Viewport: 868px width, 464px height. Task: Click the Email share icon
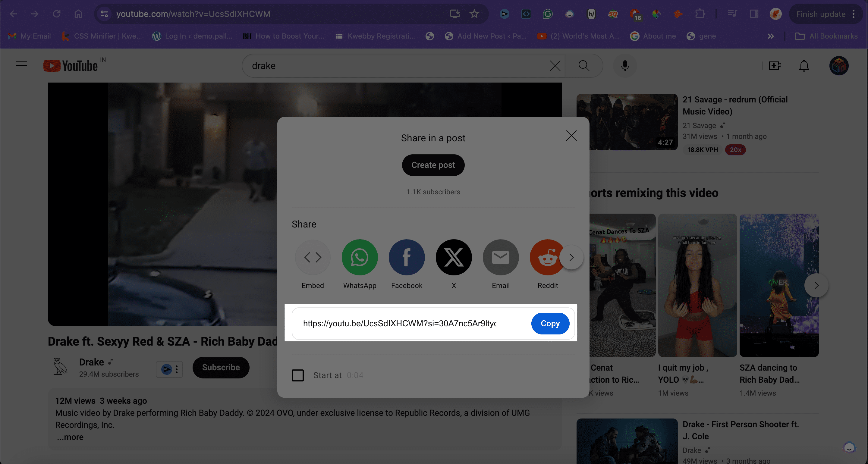coord(501,257)
